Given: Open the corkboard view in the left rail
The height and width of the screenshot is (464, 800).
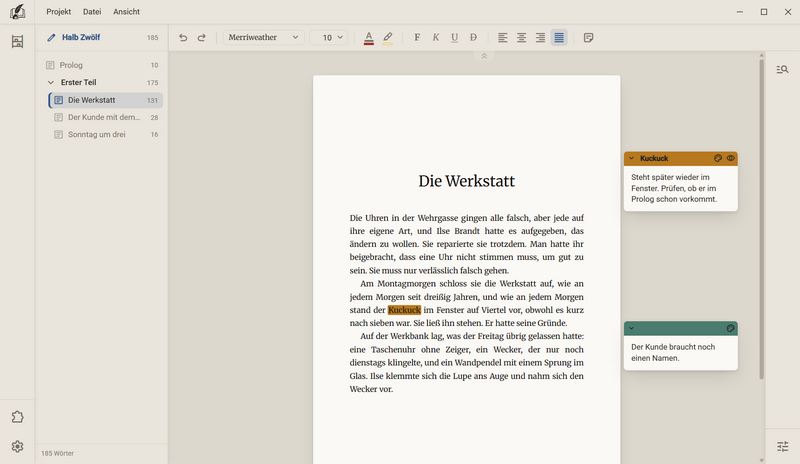Looking at the screenshot, I should (x=17, y=42).
